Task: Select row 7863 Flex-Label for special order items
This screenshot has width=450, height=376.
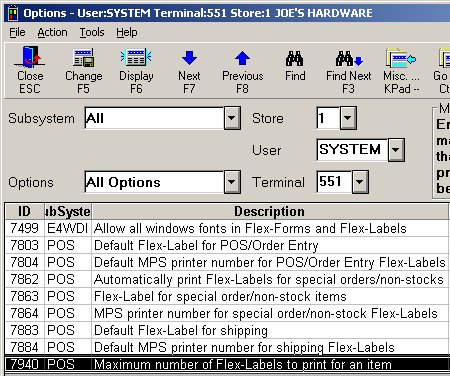Action: point(227,296)
